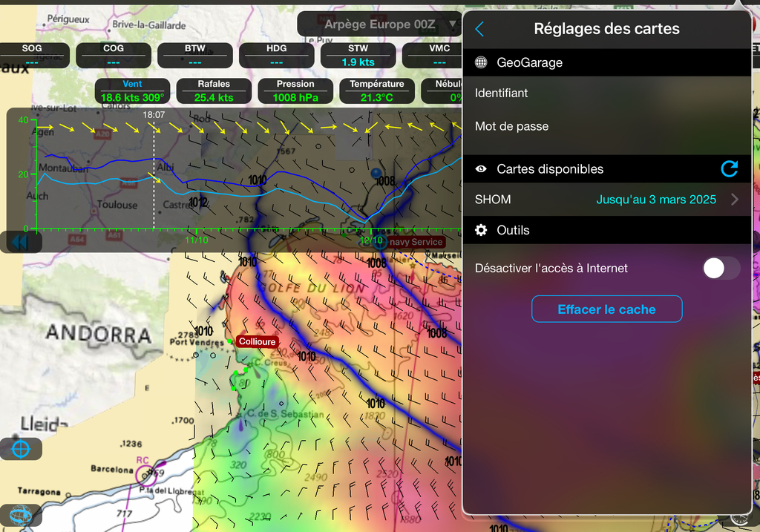Center map on boat position crosshair

(21, 449)
